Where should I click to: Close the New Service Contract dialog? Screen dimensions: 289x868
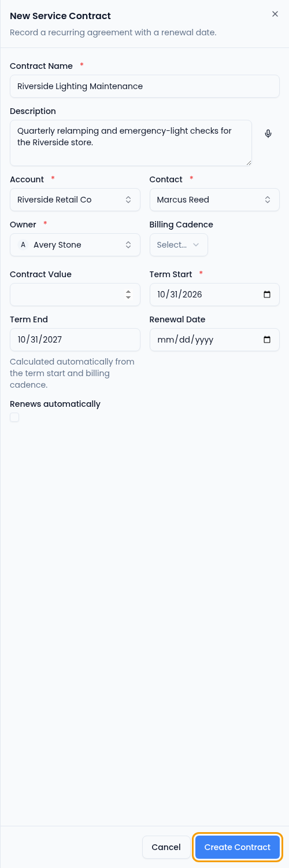tap(275, 14)
